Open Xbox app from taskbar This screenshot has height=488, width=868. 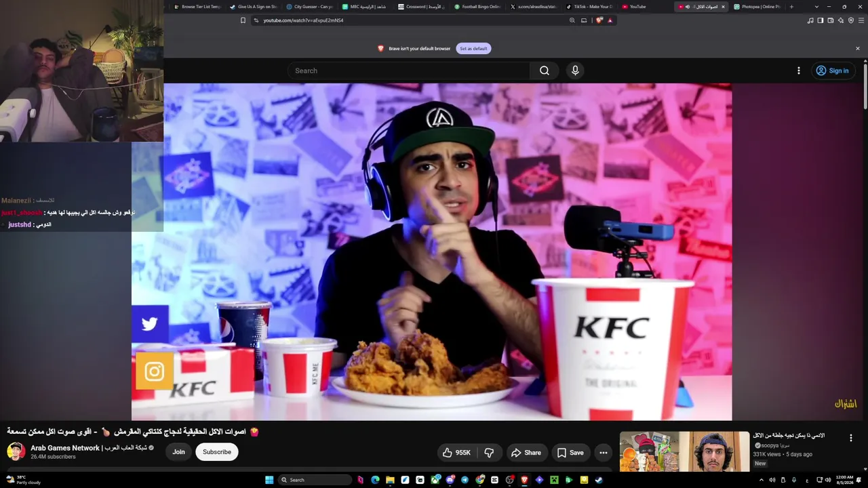point(435,480)
